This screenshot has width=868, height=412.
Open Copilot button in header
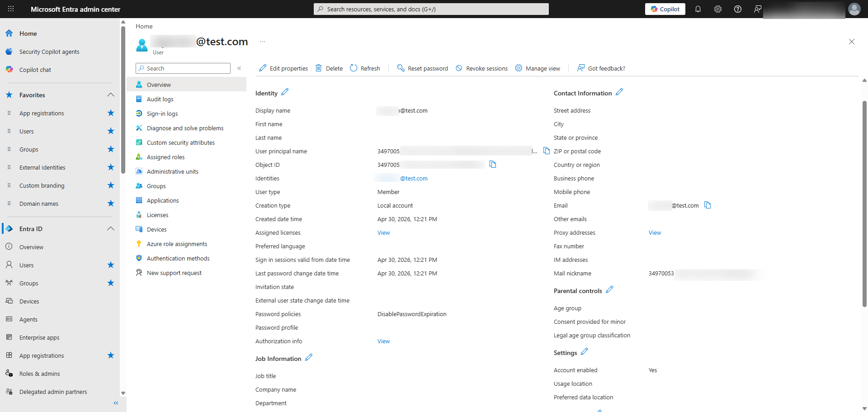(x=665, y=9)
